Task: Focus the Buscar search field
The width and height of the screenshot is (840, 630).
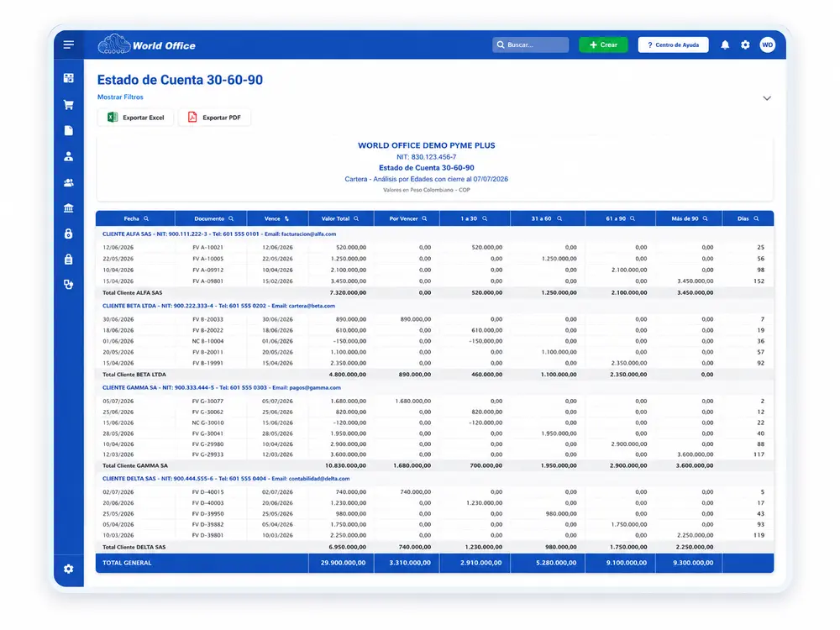Action: coord(530,45)
